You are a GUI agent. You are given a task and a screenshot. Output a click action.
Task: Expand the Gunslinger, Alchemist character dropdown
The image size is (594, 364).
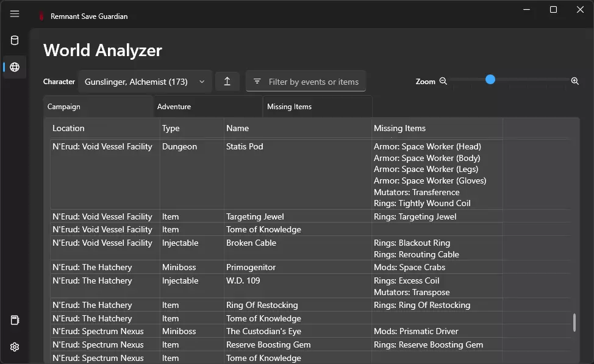pos(145,82)
